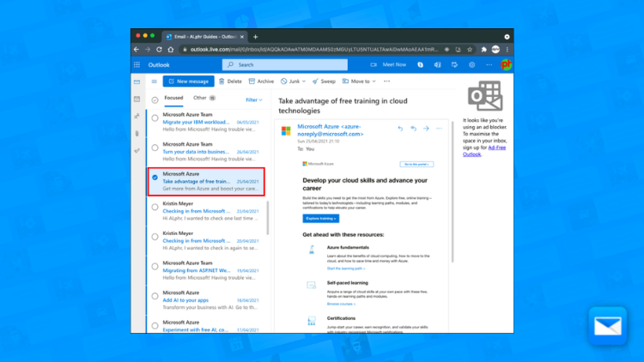Click in the Outlook Search box
Screen dimensions: 644x362
tap(284, 65)
